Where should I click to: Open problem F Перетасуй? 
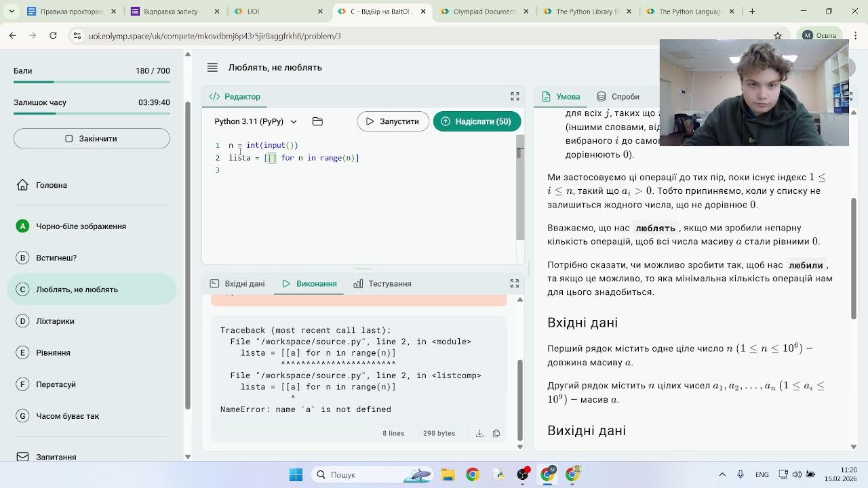click(92, 384)
